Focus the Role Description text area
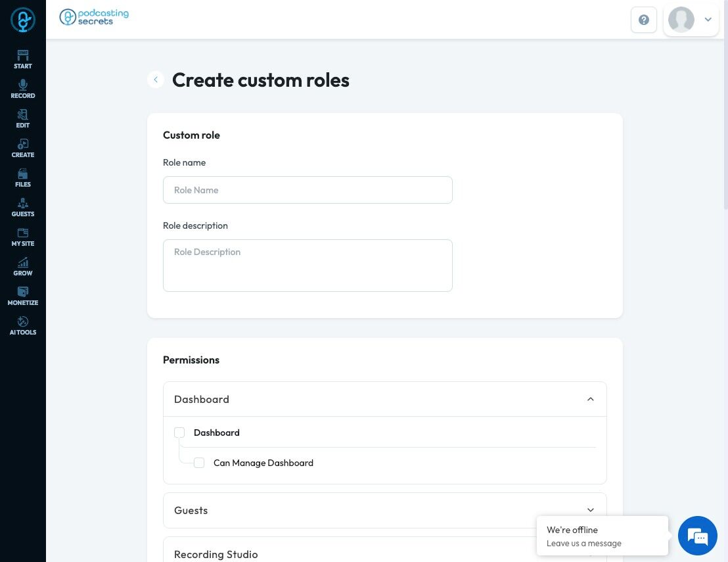 (x=307, y=266)
